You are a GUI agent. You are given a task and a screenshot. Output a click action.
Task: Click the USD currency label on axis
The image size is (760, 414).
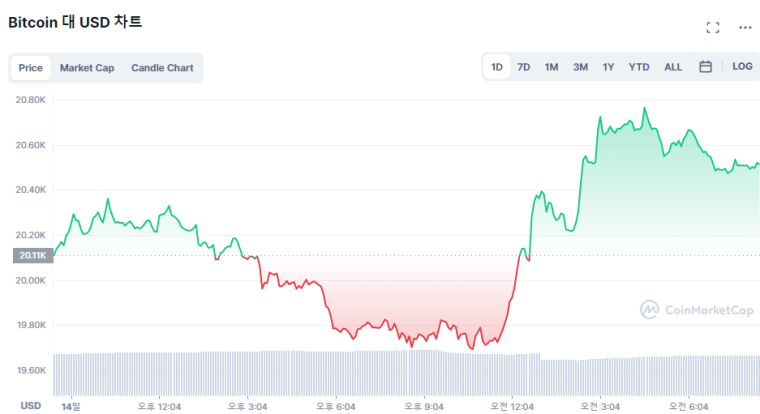(x=31, y=405)
